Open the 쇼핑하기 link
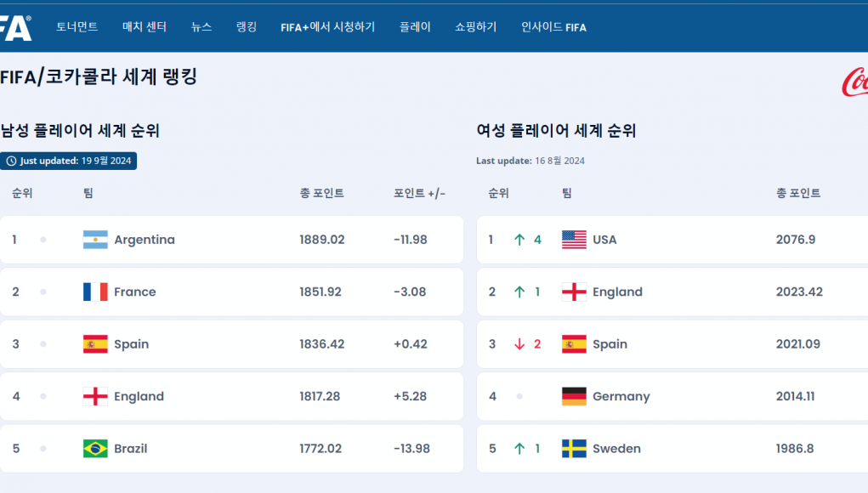868x493 pixels. click(476, 27)
